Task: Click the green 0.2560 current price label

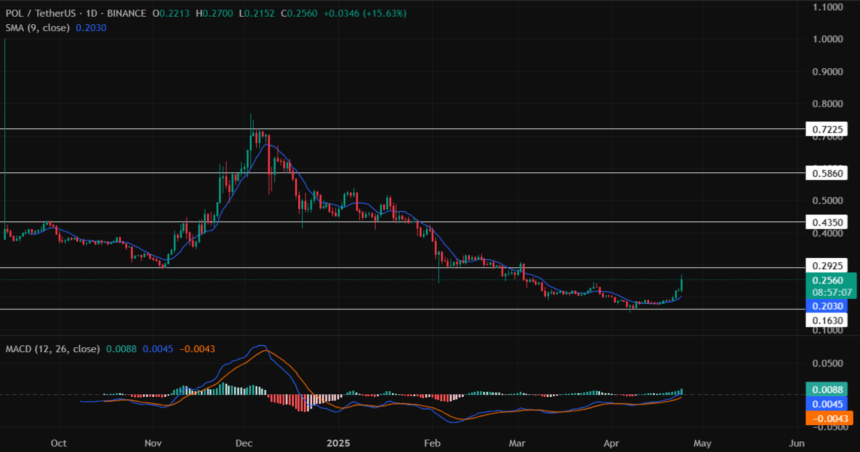Action: pyautogui.click(x=826, y=282)
